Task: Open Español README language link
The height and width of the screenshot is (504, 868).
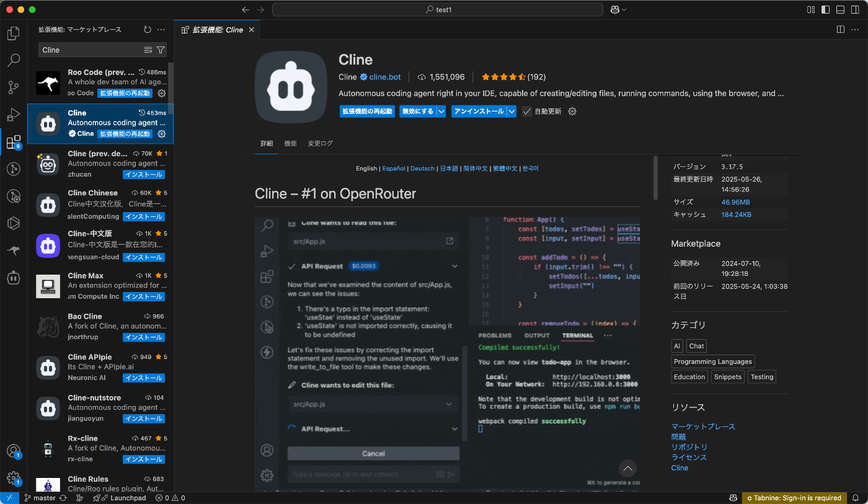Action: (x=394, y=169)
